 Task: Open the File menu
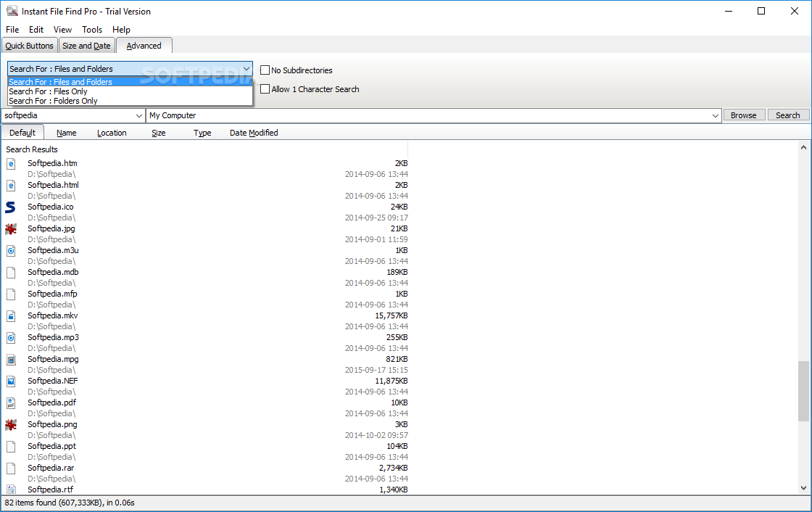pyautogui.click(x=12, y=30)
